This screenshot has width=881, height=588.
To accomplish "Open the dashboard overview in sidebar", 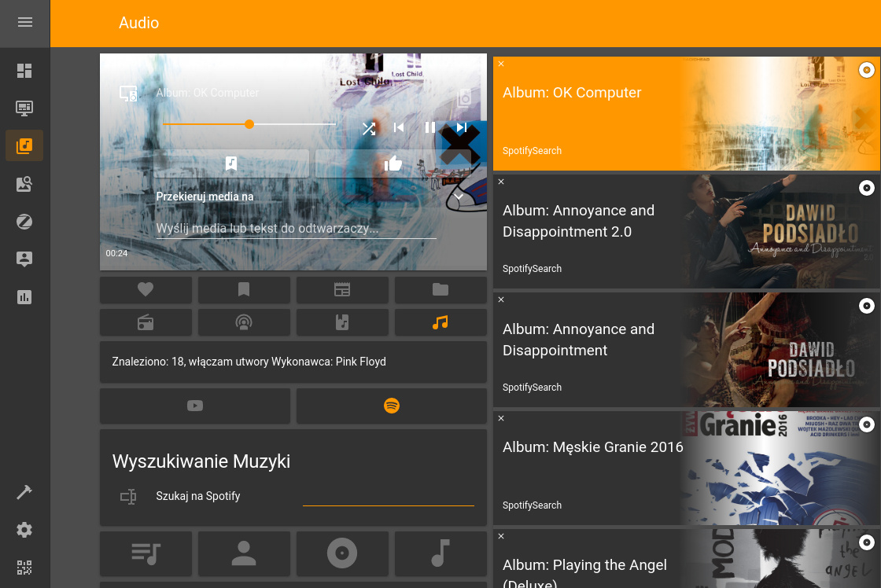I will [x=24, y=71].
